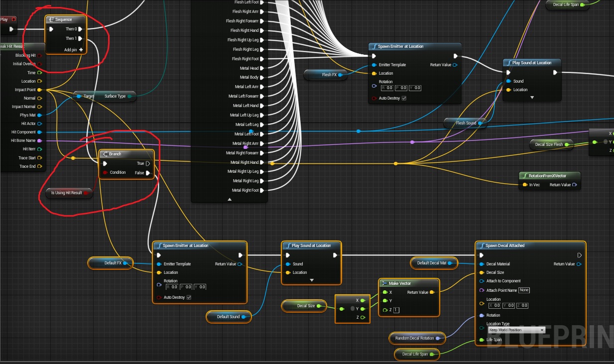
Task: Click the Spawn Decal Attached exec output pin
Action: 579,255
